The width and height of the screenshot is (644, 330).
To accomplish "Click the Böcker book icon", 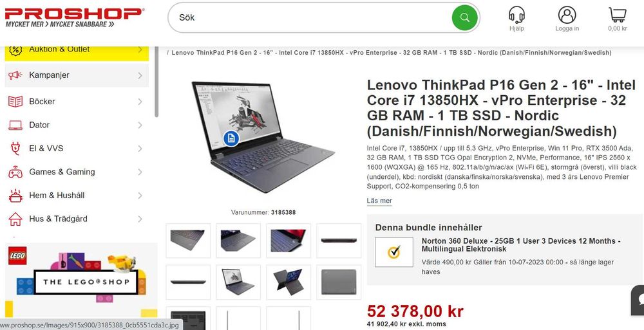I will tap(15, 102).
